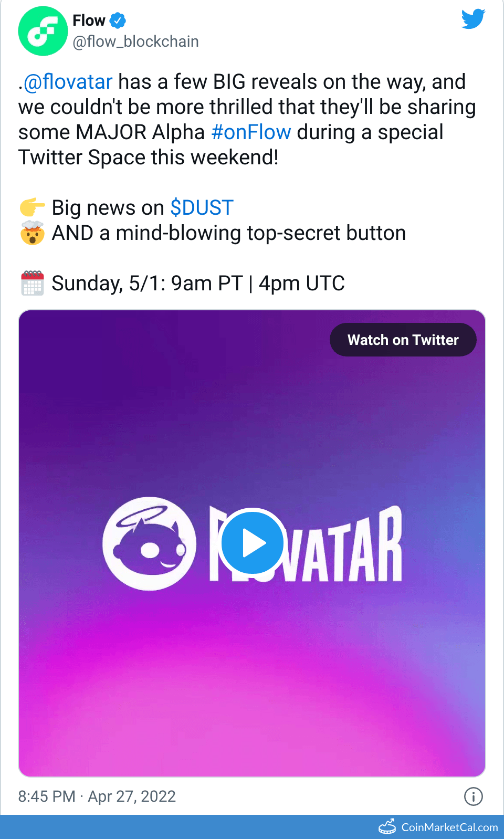Click the blue verified badge
The height and width of the screenshot is (839, 504).
118,21
